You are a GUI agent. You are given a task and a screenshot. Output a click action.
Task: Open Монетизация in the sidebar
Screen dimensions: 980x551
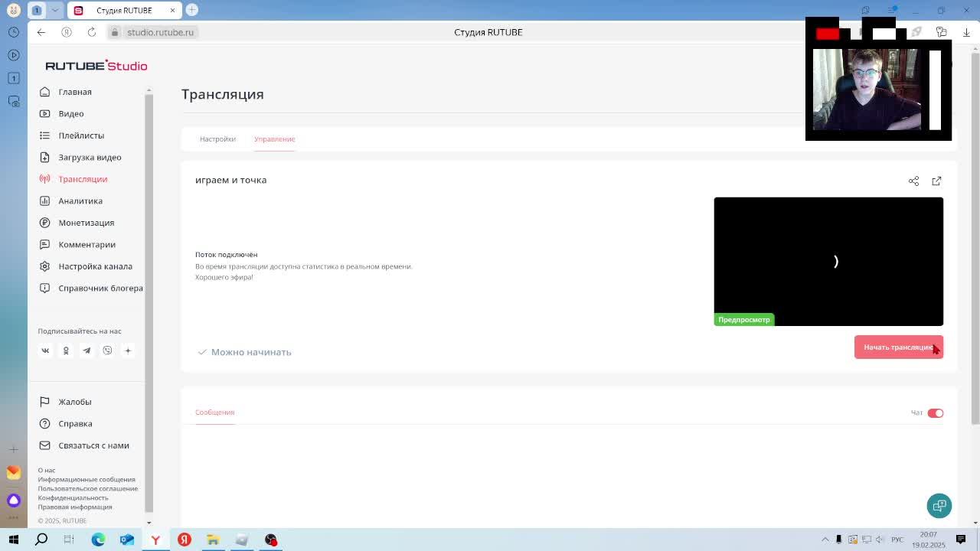86,223
